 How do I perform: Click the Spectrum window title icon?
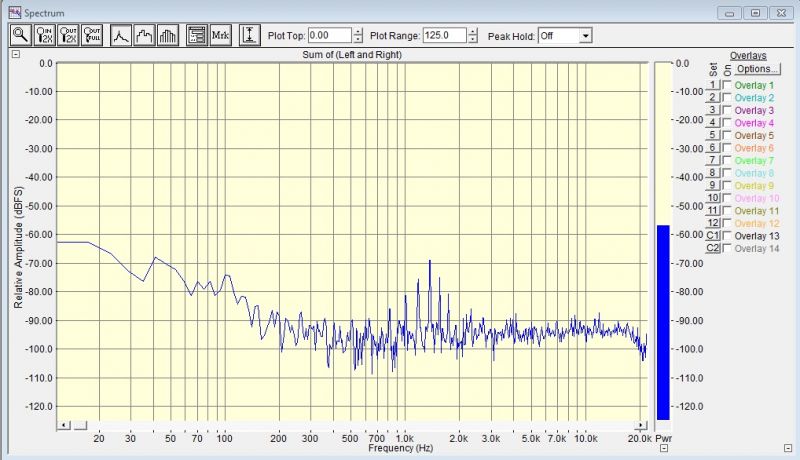click(15, 12)
